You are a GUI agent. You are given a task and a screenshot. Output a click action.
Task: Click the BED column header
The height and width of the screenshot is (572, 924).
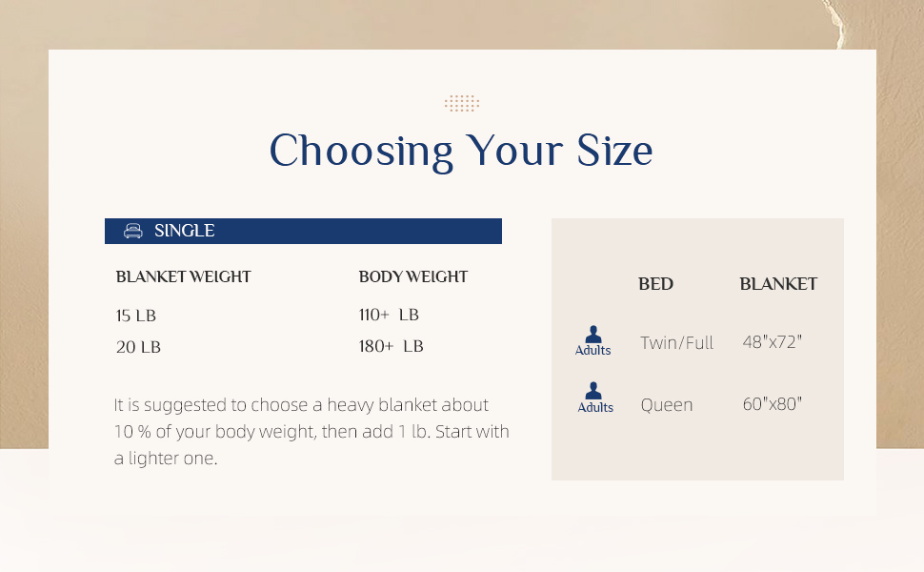tap(655, 284)
